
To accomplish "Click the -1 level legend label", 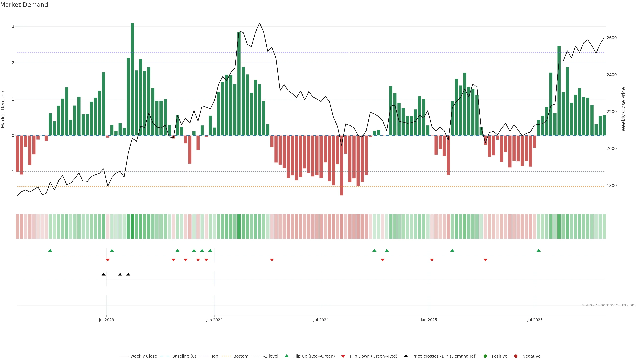I will tap(271, 356).
